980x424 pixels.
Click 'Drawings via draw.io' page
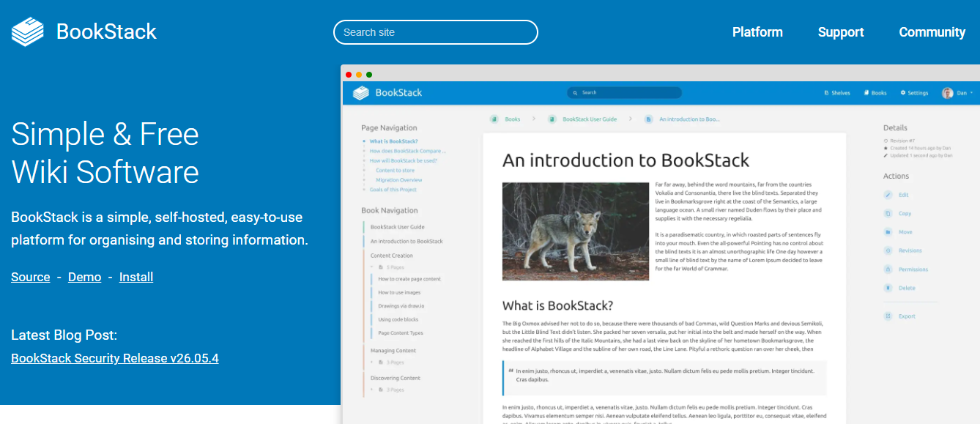point(401,306)
